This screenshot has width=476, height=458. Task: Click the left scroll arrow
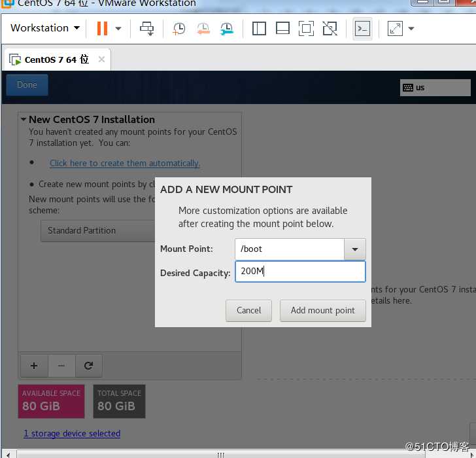8,455
